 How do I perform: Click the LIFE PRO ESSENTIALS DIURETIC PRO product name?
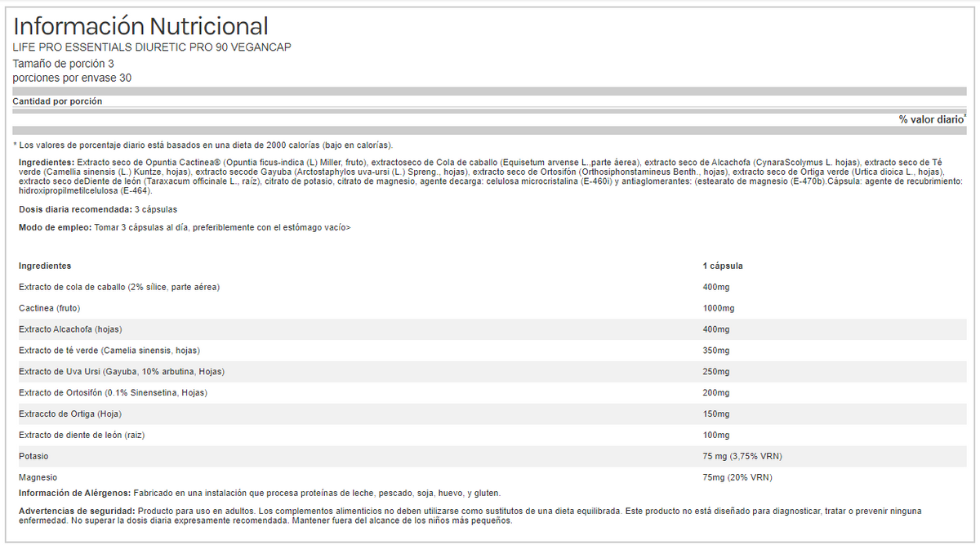(152, 47)
